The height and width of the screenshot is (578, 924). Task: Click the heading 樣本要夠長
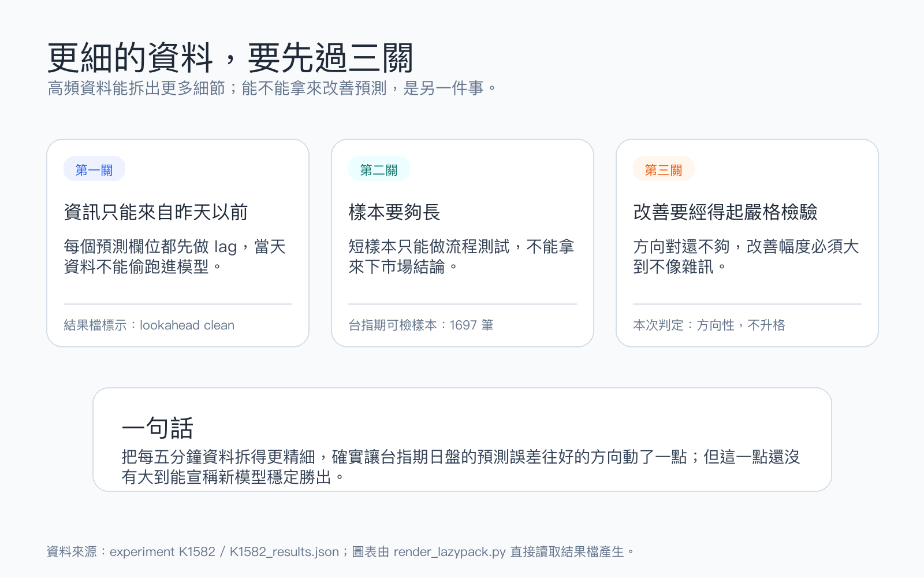tap(394, 212)
